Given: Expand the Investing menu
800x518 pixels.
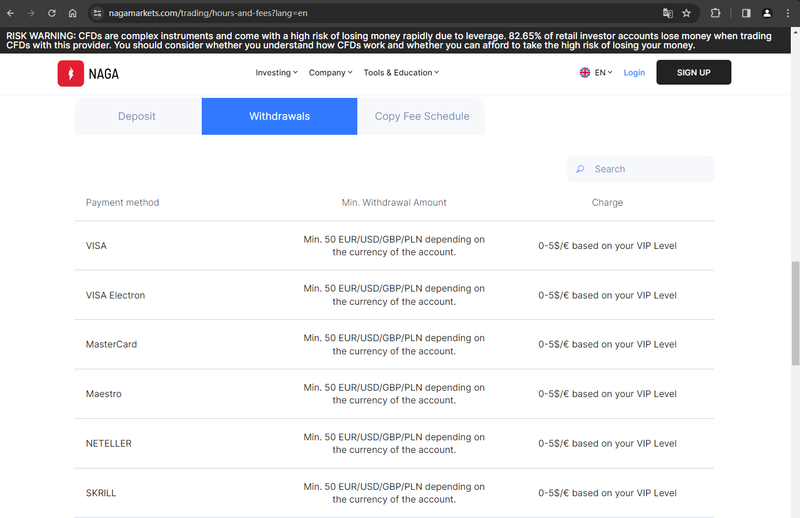Looking at the screenshot, I should [276, 72].
